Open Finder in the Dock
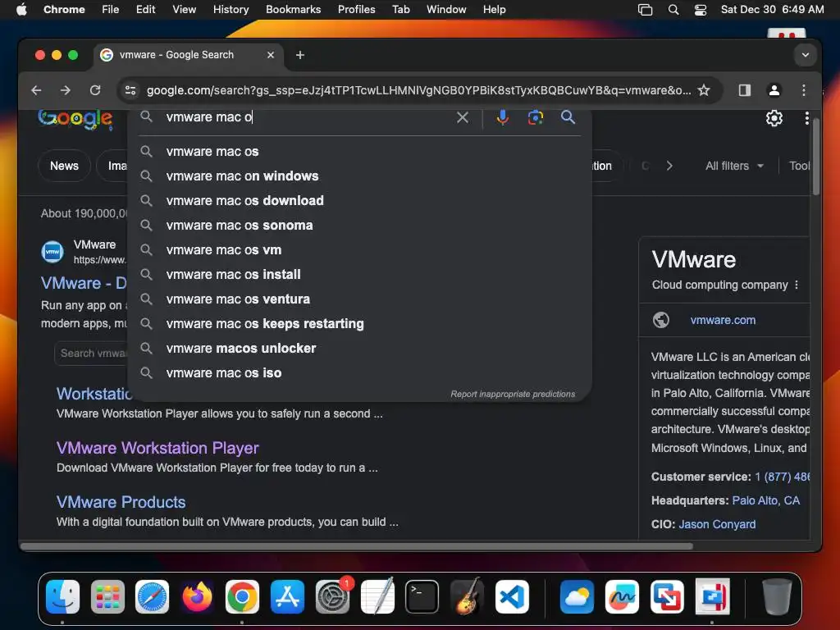Viewport: 840px width, 630px height. 62,596
